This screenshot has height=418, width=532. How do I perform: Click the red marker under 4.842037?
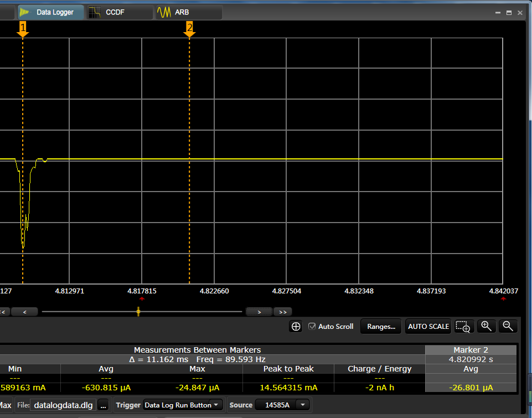tap(503, 299)
